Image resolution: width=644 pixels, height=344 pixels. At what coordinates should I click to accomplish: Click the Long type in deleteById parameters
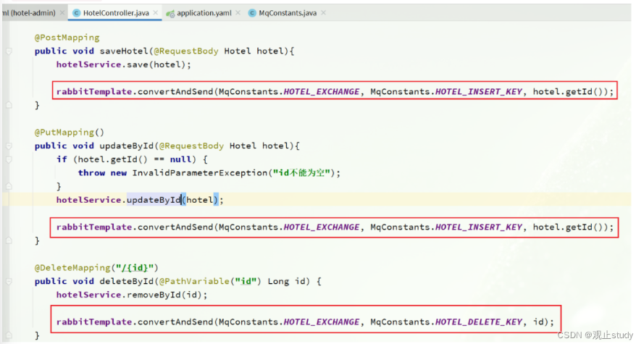(278, 282)
